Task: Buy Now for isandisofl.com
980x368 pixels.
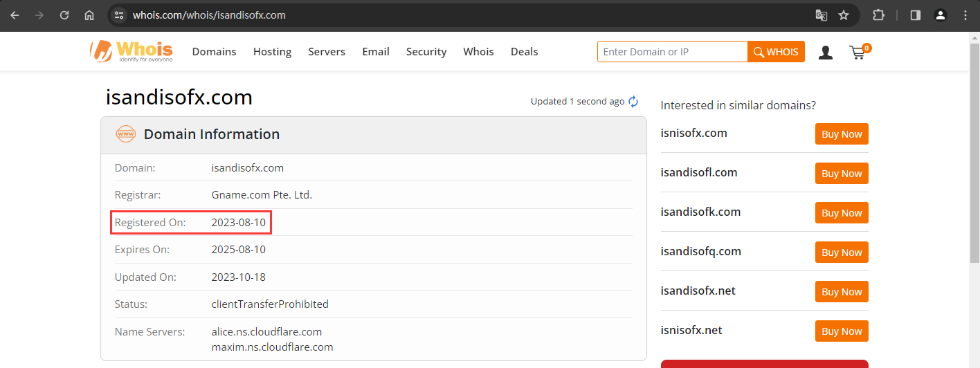Action: pyautogui.click(x=842, y=174)
